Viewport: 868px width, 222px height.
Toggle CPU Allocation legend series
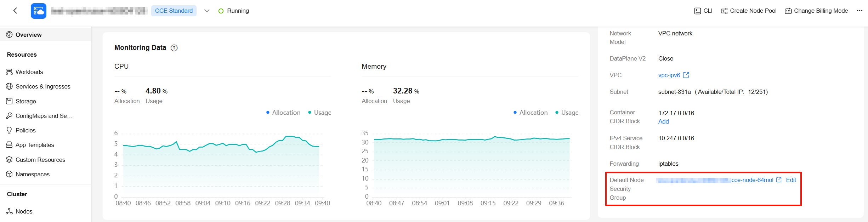click(283, 113)
